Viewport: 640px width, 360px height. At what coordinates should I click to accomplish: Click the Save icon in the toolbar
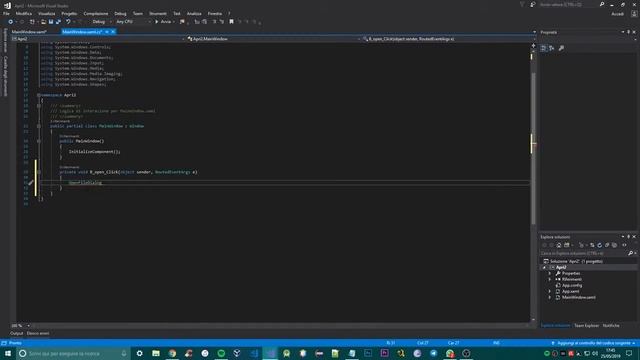tap(51, 22)
